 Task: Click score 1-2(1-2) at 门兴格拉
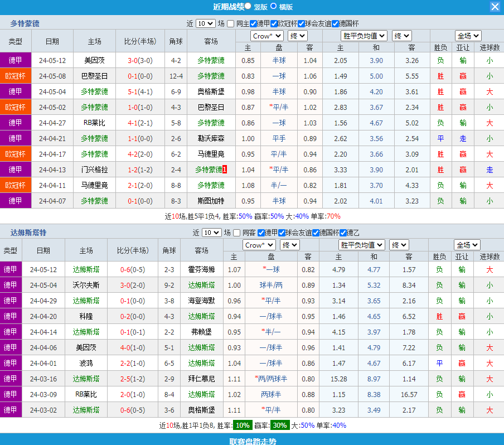(x=140, y=170)
